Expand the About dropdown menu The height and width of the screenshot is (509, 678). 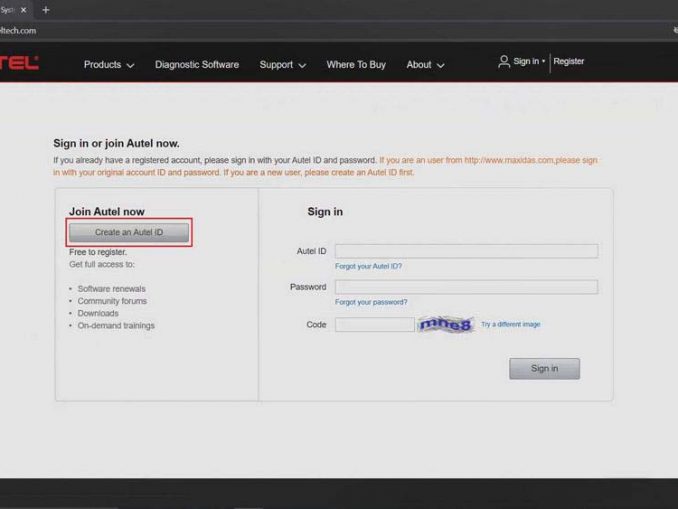click(x=425, y=65)
